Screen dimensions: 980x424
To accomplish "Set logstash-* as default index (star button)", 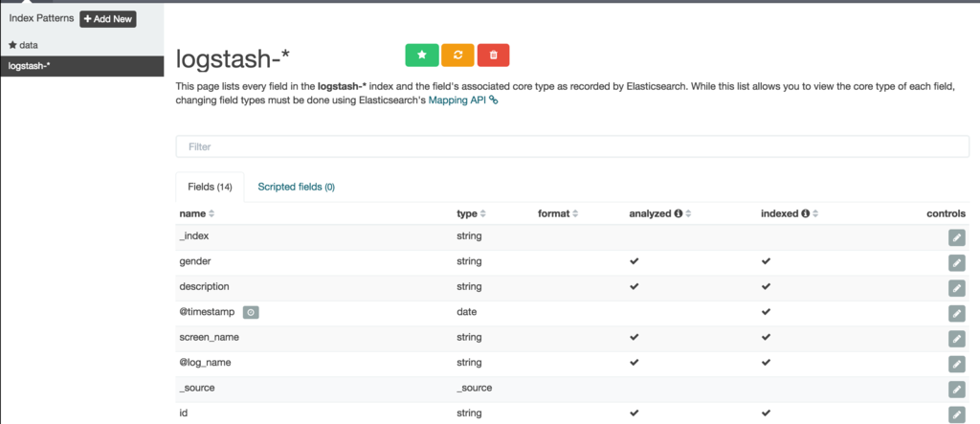I will (x=422, y=55).
